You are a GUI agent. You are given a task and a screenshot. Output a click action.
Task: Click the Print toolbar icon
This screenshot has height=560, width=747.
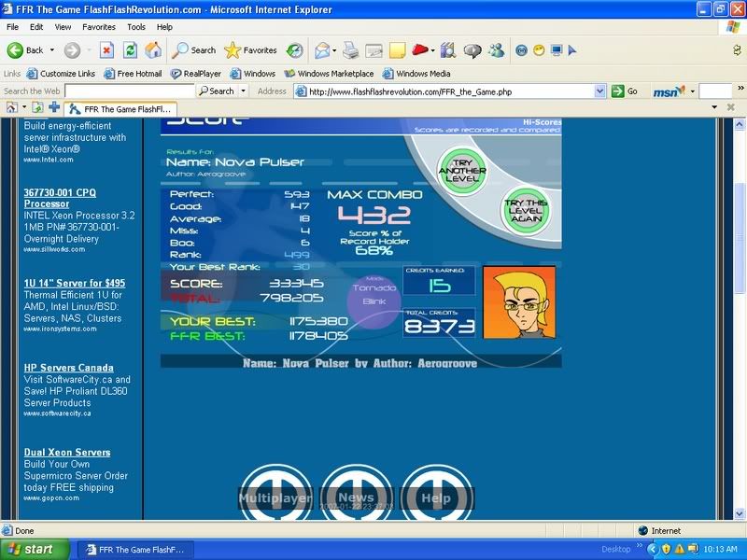coord(350,50)
